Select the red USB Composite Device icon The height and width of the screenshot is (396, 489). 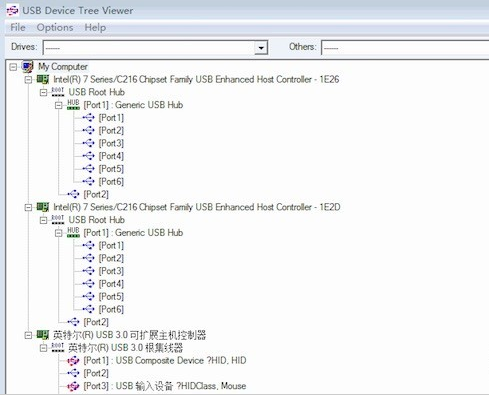click(73, 360)
